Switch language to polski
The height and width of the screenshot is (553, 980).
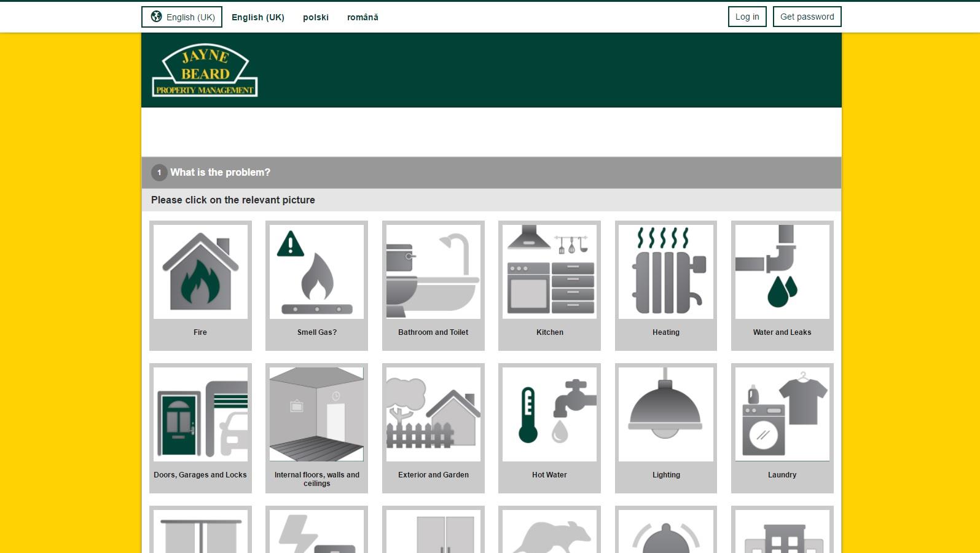click(316, 17)
